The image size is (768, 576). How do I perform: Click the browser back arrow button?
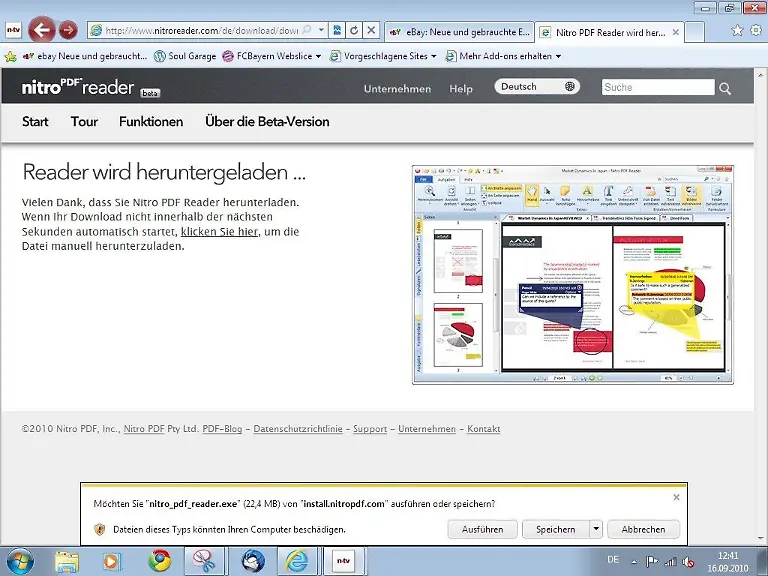[x=41, y=30]
